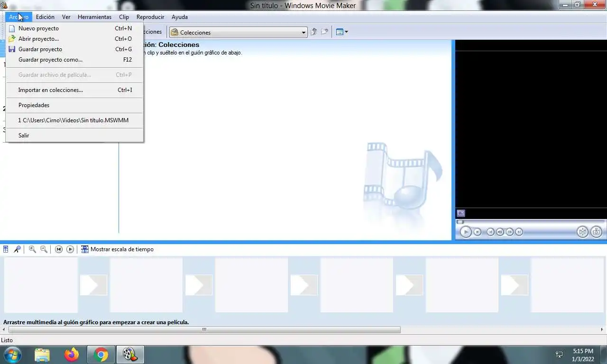Click the third empty storyboard clip cell
Viewport: 607px width, 364px height.
251,285
